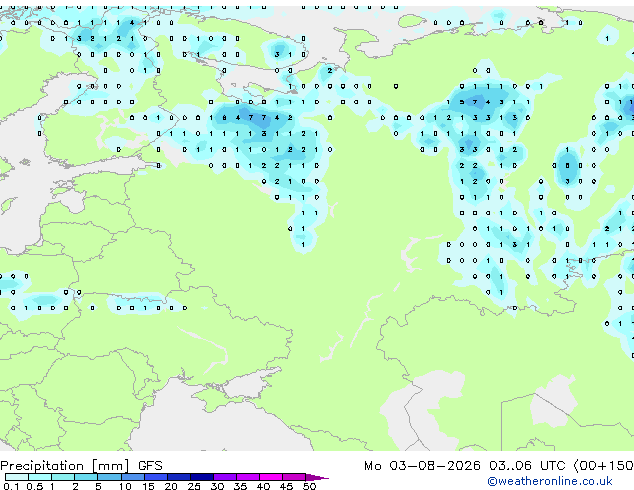Click the '35' legend scale label
Viewport: 634px width, 490px height.
[240, 486]
